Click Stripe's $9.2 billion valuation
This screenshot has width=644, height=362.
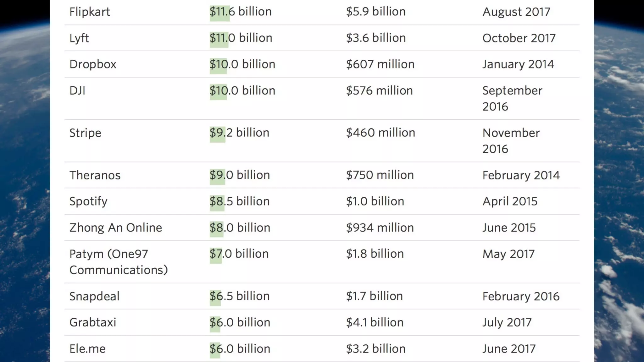tap(239, 133)
